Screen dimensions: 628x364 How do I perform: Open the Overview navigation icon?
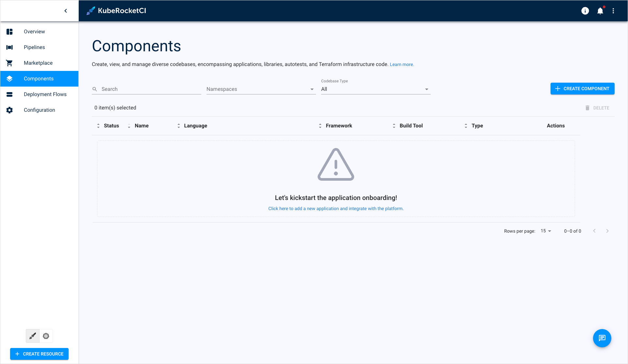pos(9,32)
